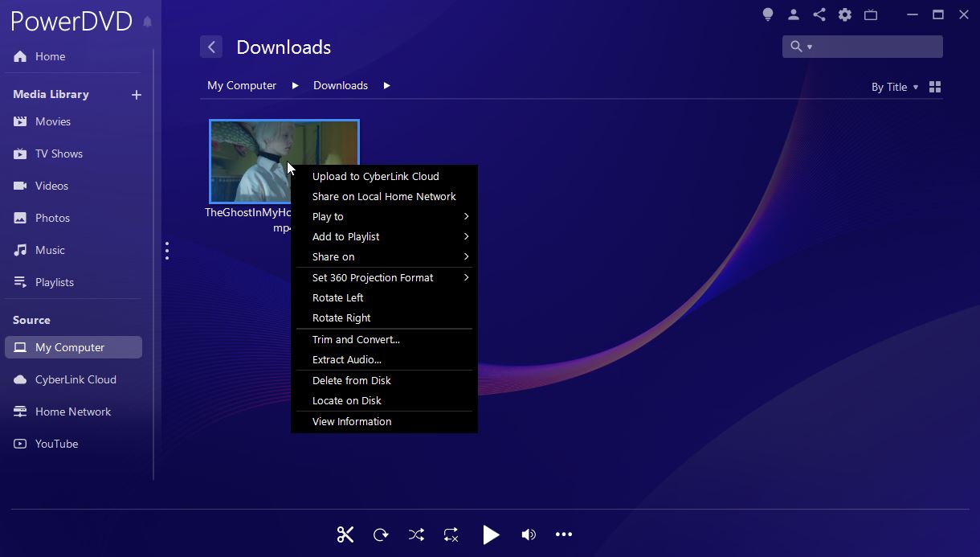Screen dimensions: 980x557
Task: Choose Trim and Convert from context menu
Action: 356,339
